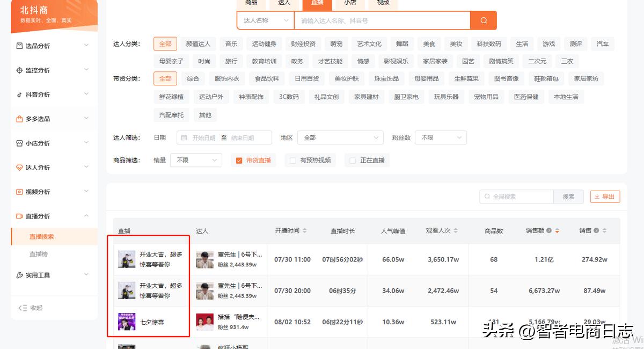Screen dimensions: 644x349
Task: Switch to the 视频 tab
Action: click(x=382, y=3)
